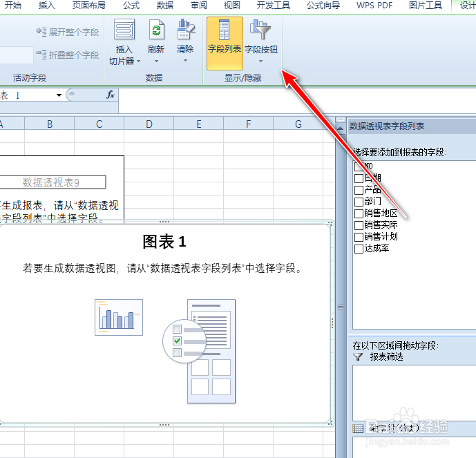The image size is (476, 458).
Task: Click the Report Filter (报表筛选) funnel icon
Action: 359,356
